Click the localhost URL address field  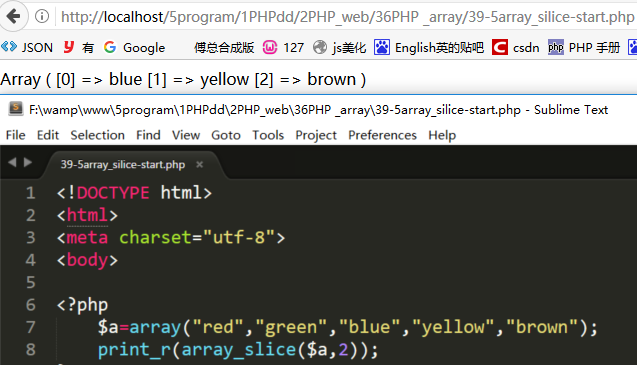[347, 17]
